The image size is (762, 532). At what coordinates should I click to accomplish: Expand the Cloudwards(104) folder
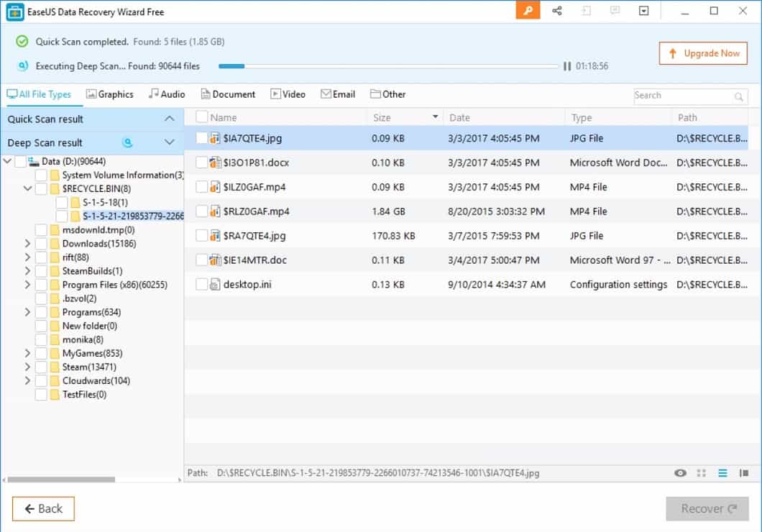coord(28,380)
